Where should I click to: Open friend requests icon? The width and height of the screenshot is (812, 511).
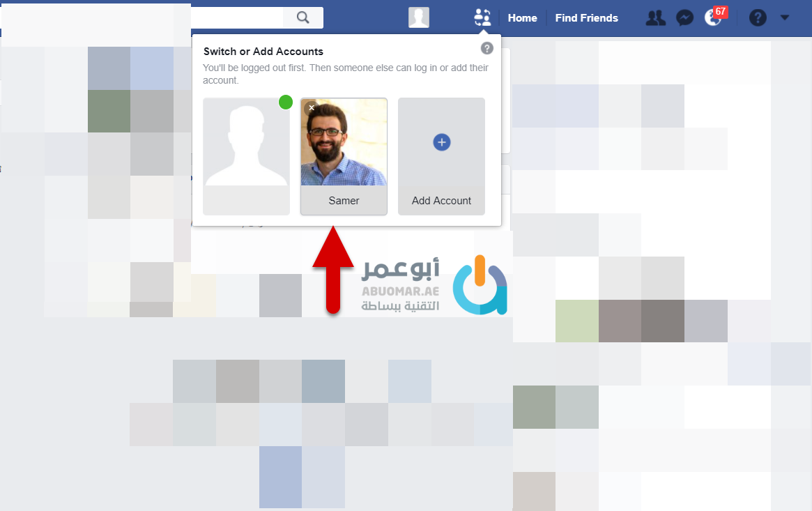coord(656,18)
